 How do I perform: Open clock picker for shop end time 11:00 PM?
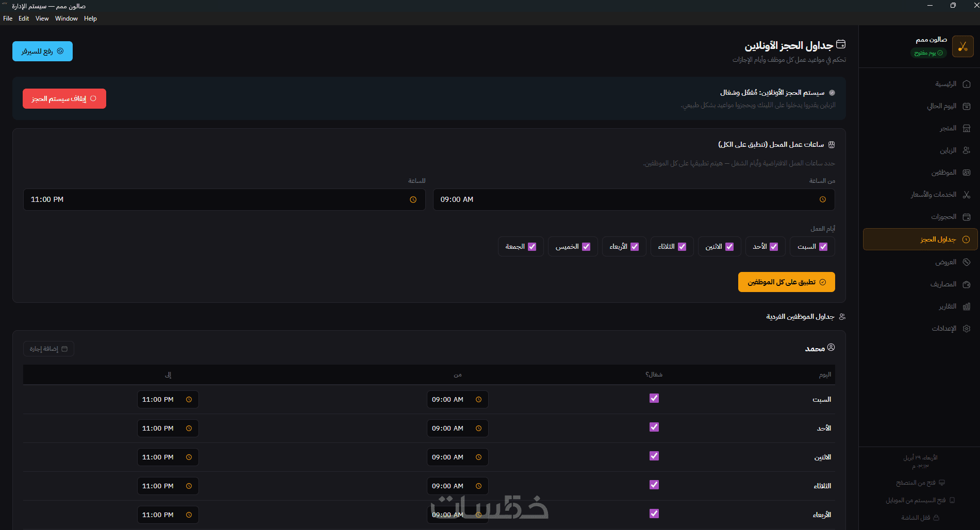[x=413, y=200]
